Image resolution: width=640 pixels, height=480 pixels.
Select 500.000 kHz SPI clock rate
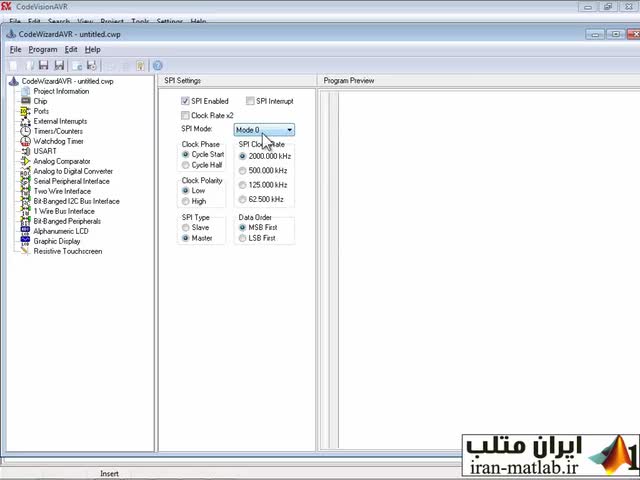[x=242, y=171]
